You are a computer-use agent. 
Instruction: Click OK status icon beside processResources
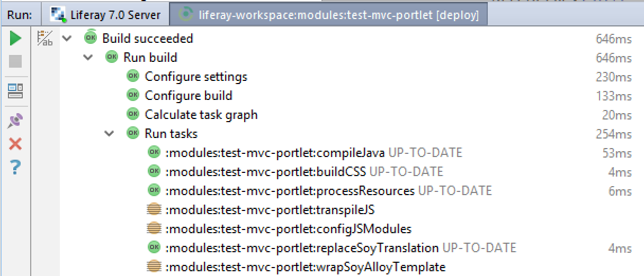point(154,190)
